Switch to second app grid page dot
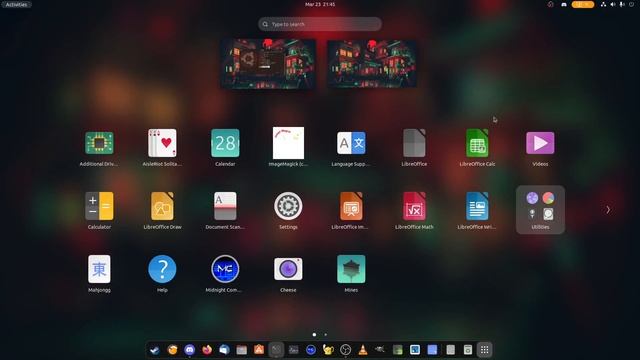This screenshot has height=360, width=640. (x=325, y=335)
